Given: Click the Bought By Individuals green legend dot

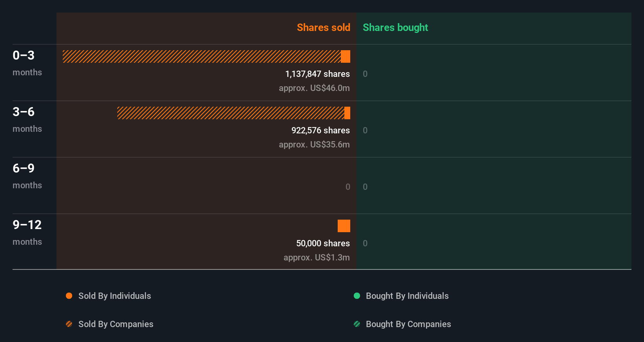Looking at the screenshot, I should [357, 296].
